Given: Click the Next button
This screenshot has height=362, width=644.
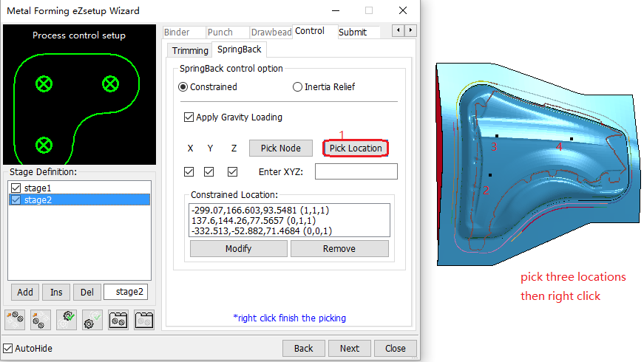Looking at the screenshot, I should [x=350, y=349].
